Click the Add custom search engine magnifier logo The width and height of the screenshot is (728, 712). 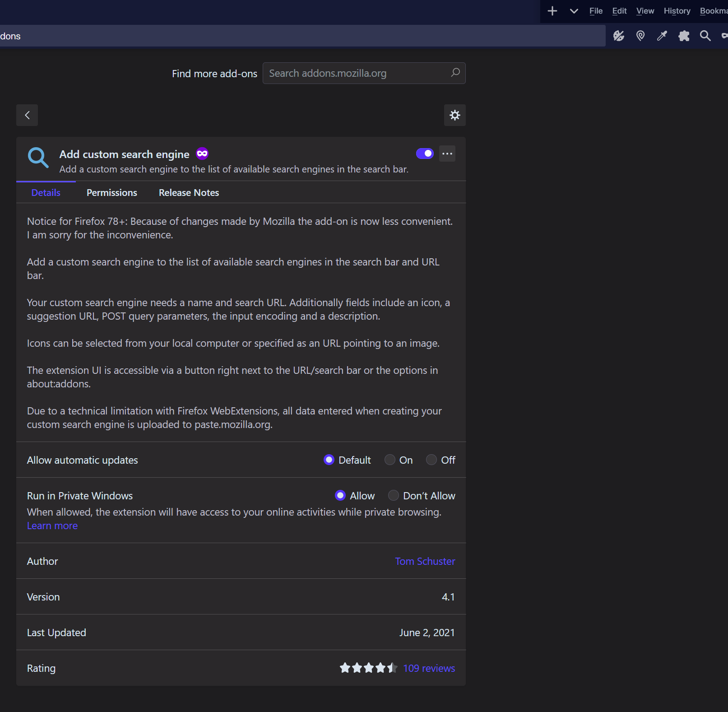[x=38, y=158]
